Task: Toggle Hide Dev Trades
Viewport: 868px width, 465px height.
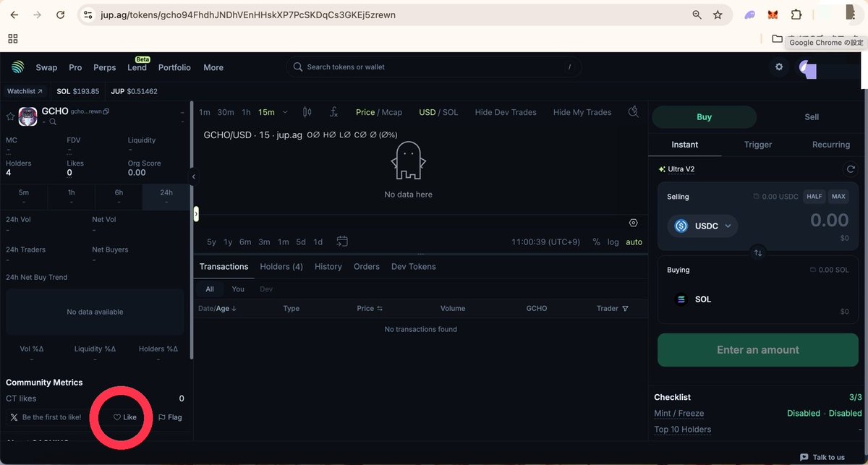Action: coord(506,112)
